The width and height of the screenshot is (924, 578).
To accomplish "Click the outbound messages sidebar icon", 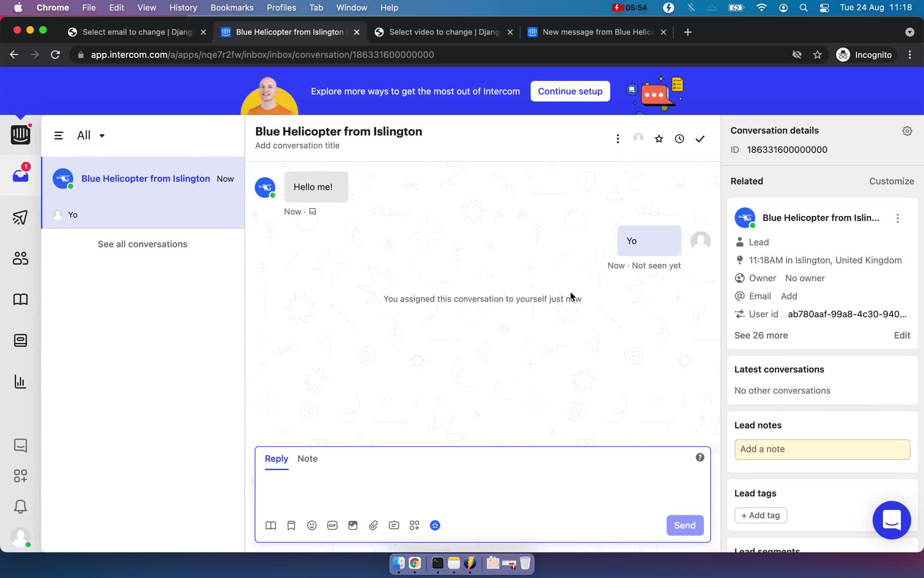I will click(x=20, y=217).
